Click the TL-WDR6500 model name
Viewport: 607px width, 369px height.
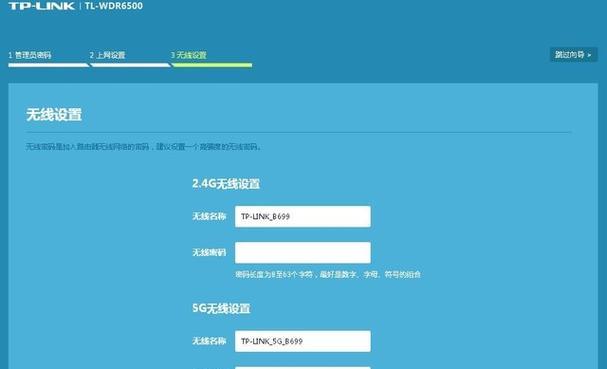[x=114, y=6]
